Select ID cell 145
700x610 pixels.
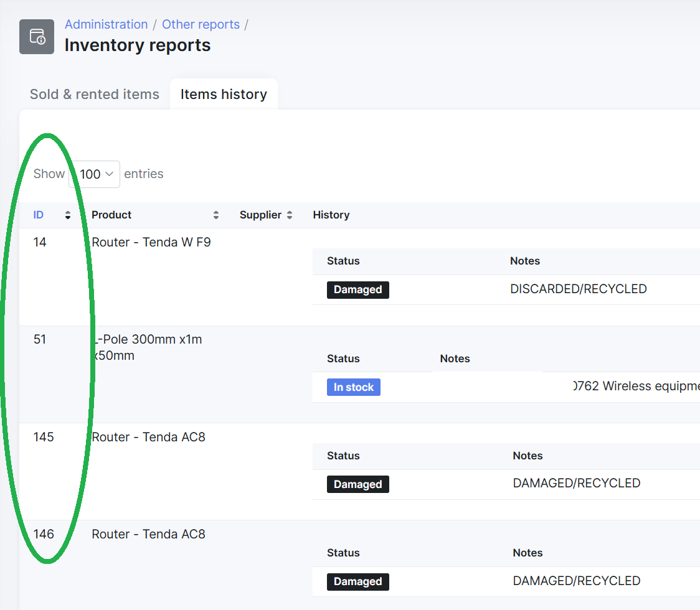pyautogui.click(x=44, y=437)
